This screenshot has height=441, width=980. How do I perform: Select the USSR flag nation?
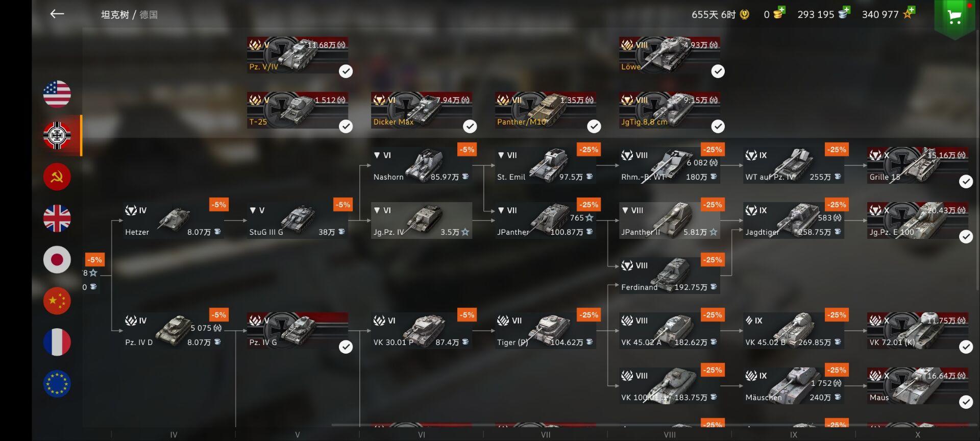[x=57, y=177]
